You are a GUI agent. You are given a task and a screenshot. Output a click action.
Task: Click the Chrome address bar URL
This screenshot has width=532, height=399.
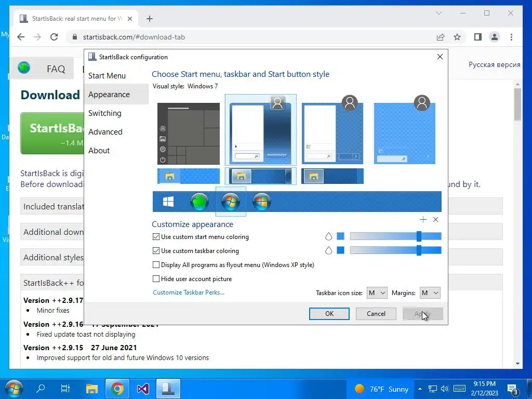point(134,37)
